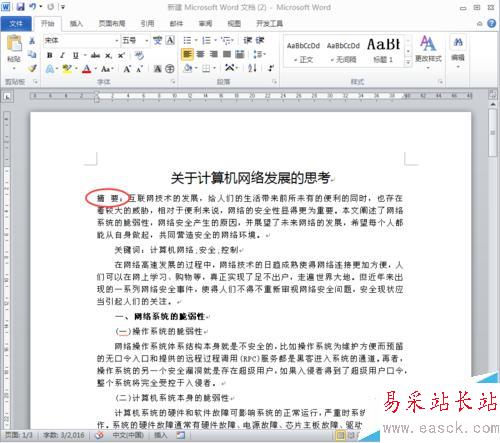The width and height of the screenshot is (500, 443).
Task: Click the Redo icon in quick access toolbar
Action: (51, 7)
